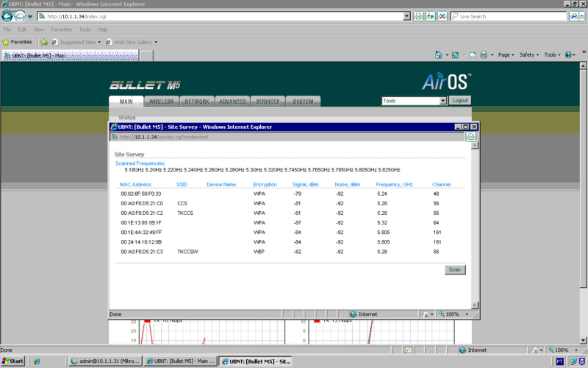Expand the address bar URL history dropdown

pyautogui.click(x=407, y=16)
